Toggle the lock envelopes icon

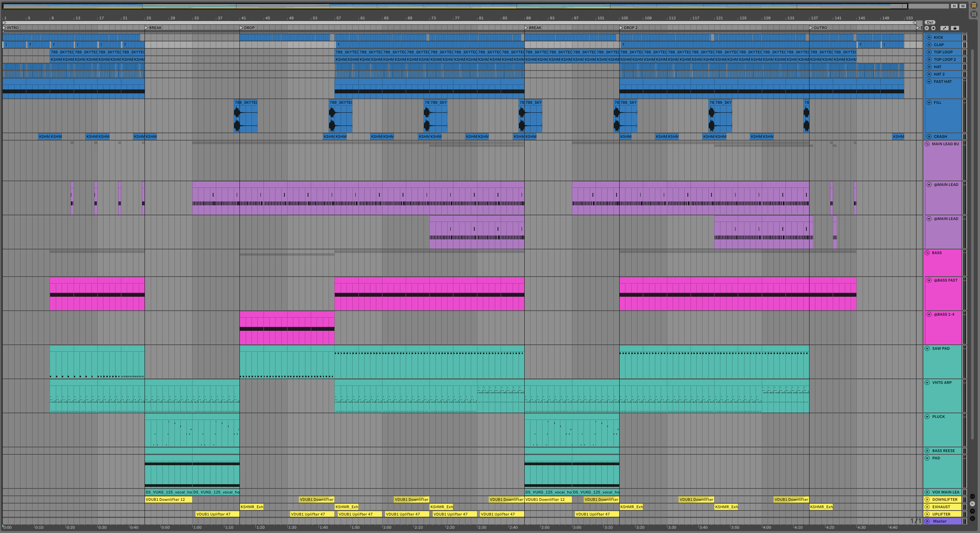point(955,28)
